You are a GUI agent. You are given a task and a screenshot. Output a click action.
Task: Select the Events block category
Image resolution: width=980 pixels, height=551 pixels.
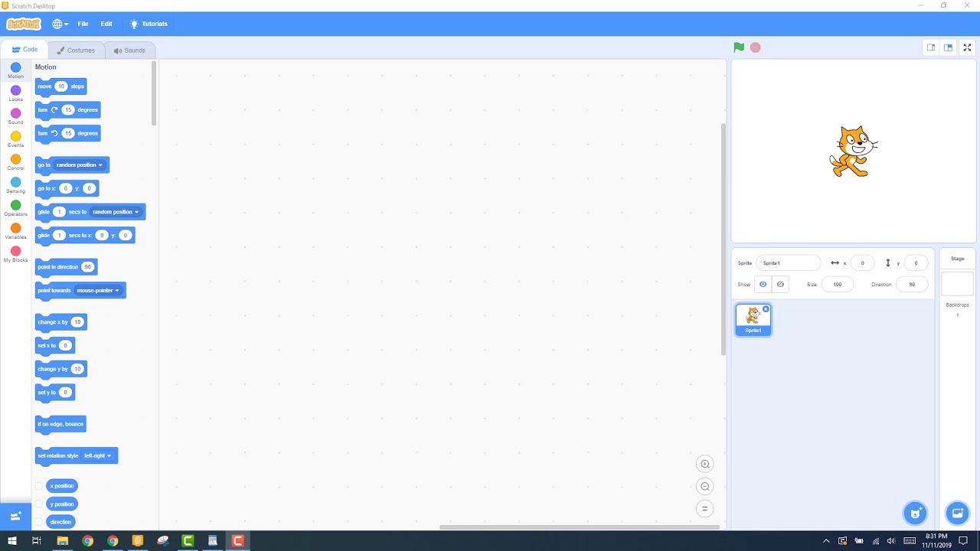15,139
